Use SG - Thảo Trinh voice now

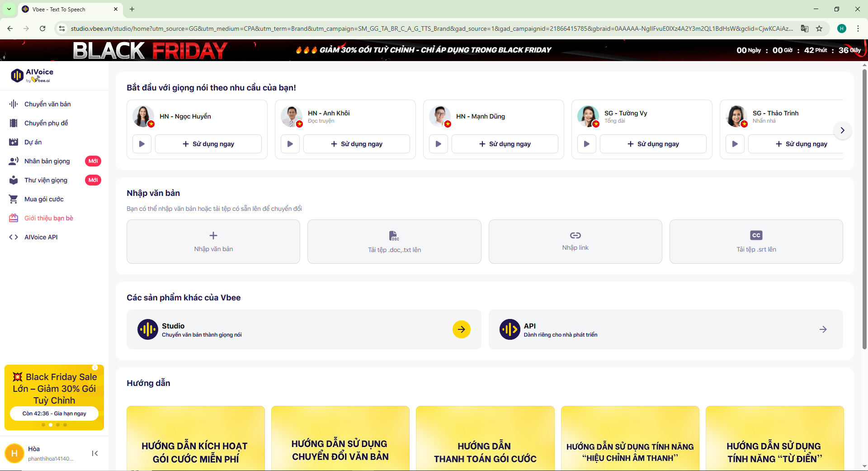[796, 144]
